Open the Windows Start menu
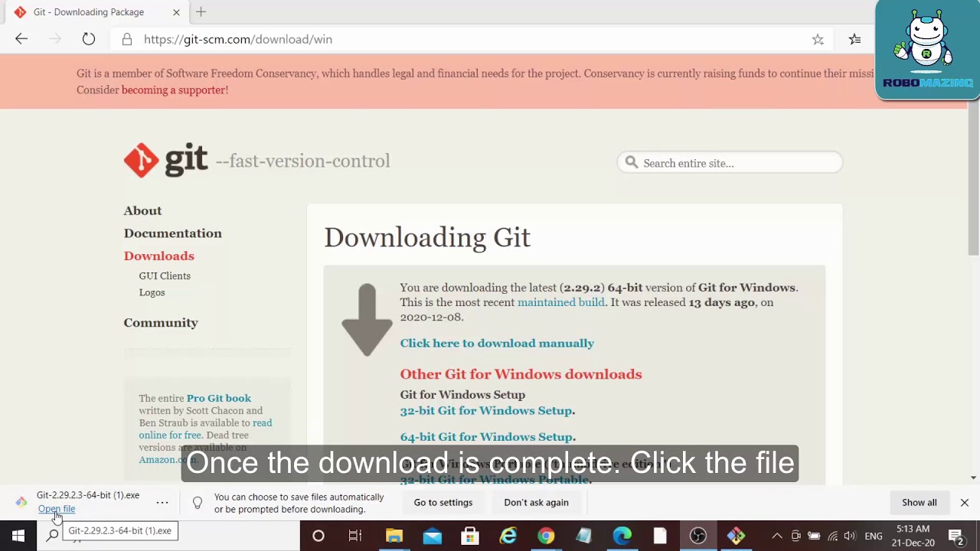This screenshot has height=551, width=980. click(x=18, y=536)
